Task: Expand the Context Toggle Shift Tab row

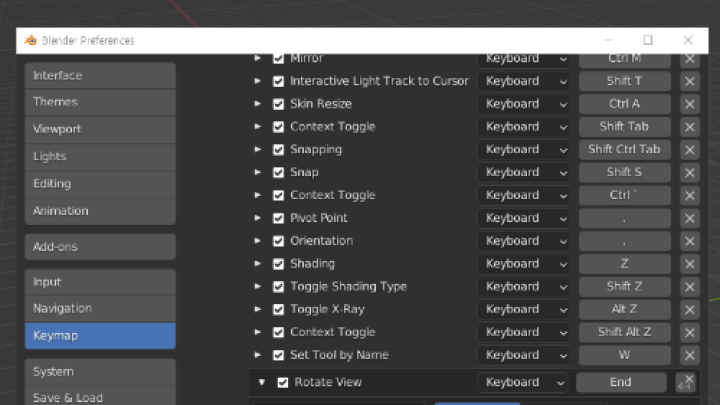Action: coord(258,126)
